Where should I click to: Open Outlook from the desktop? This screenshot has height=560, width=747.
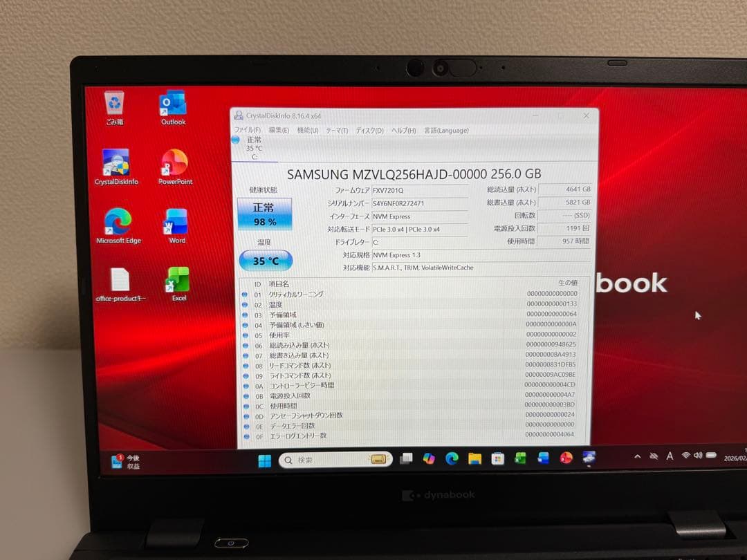tap(172, 104)
